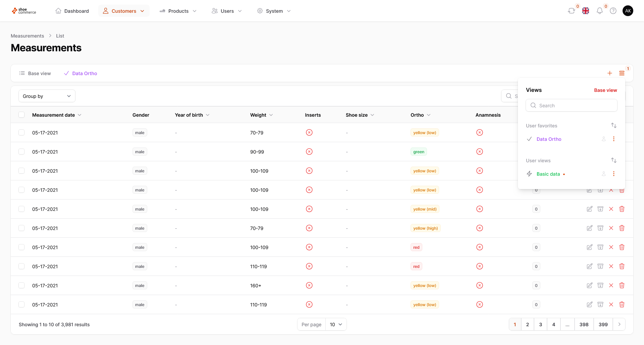This screenshot has height=345, width=644.
Task: Open the notifications bell
Action: click(599, 11)
